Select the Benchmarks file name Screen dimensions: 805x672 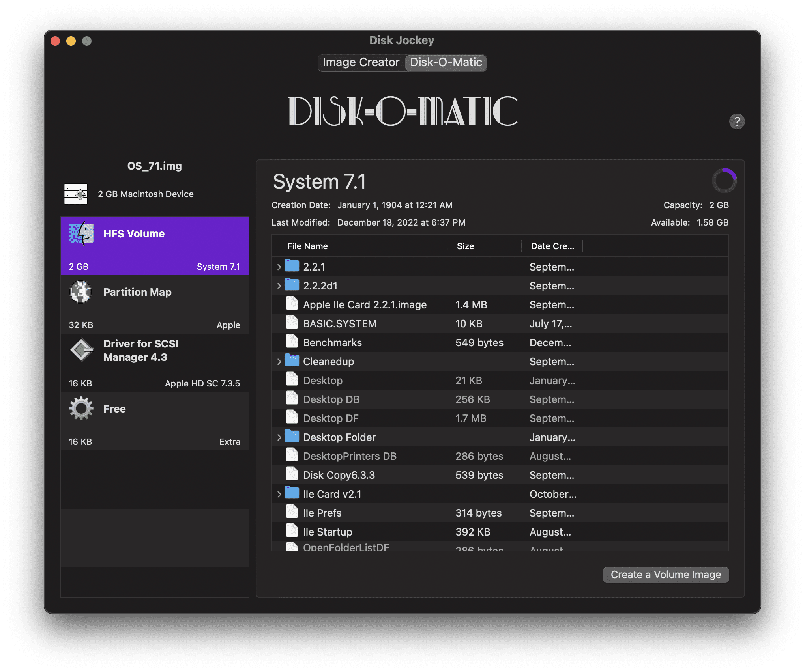pyautogui.click(x=332, y=343)
